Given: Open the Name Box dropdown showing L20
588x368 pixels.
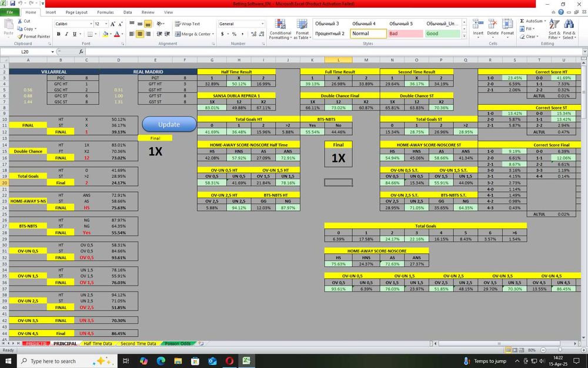Looking at the screenshot, I should pos(52,52).
